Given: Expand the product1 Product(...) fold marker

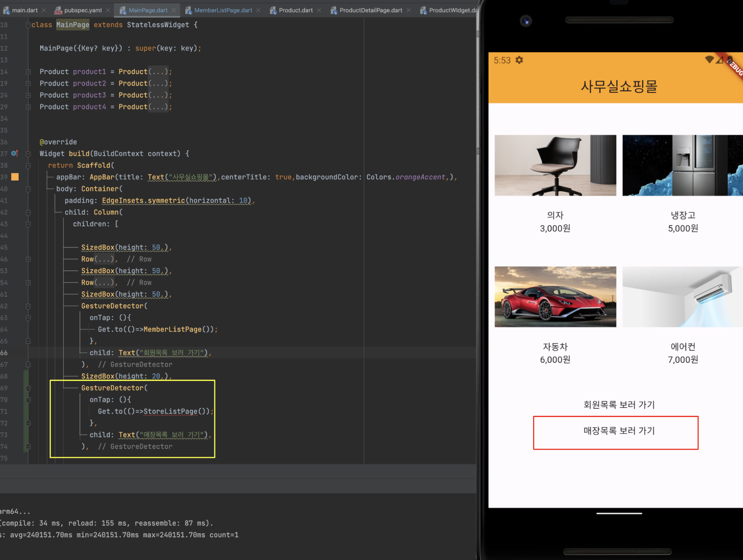Looking at the screenshot, I should click(x=28, y=72).
